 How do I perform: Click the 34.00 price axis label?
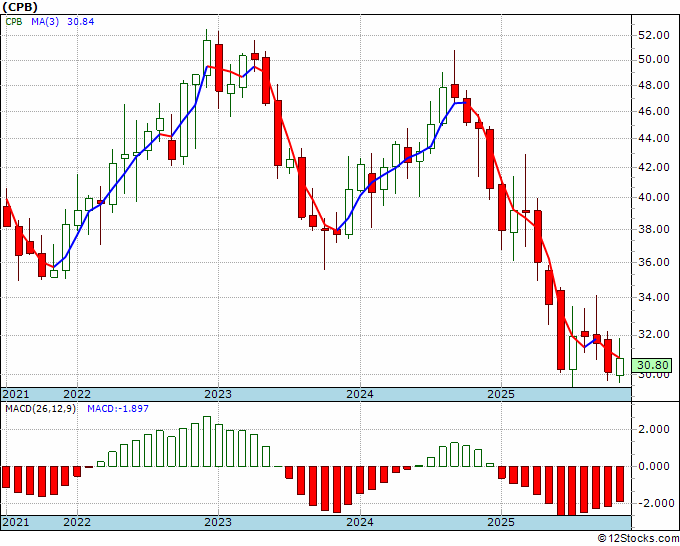[x=653, y=298]
